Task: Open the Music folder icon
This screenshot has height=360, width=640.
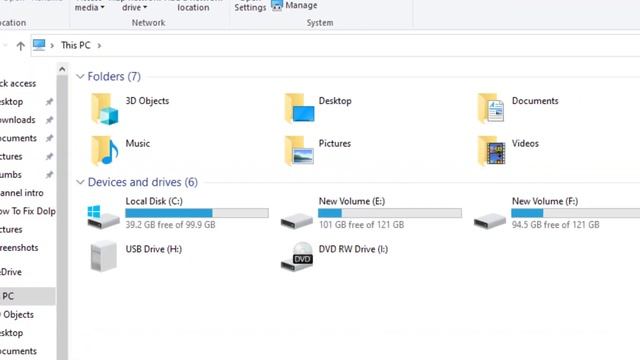Action: pos(105,151)
